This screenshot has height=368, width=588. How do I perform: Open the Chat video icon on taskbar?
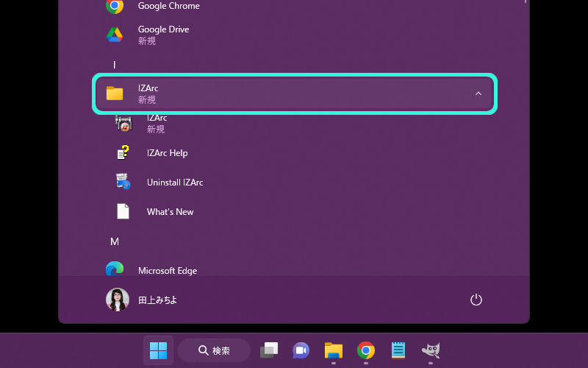(x=301, y=350)
